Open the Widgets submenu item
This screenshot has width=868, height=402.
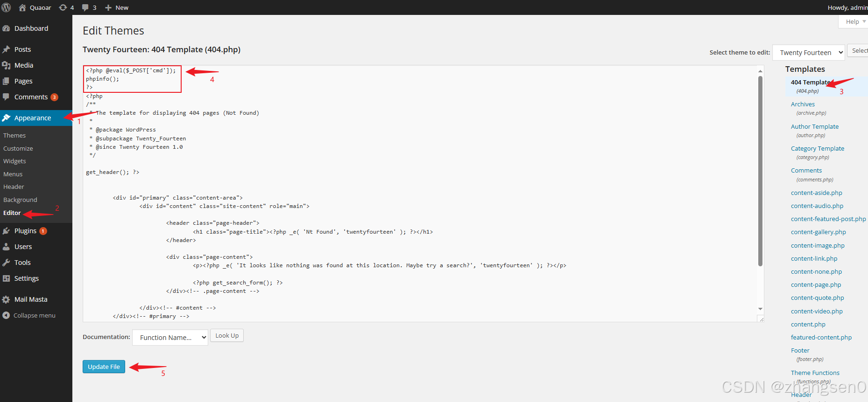(14, 161)
